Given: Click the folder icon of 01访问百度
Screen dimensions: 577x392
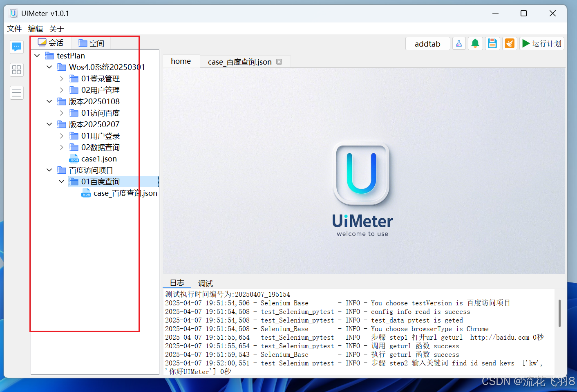Looking at the screenshot, I should tap(74, 113).
